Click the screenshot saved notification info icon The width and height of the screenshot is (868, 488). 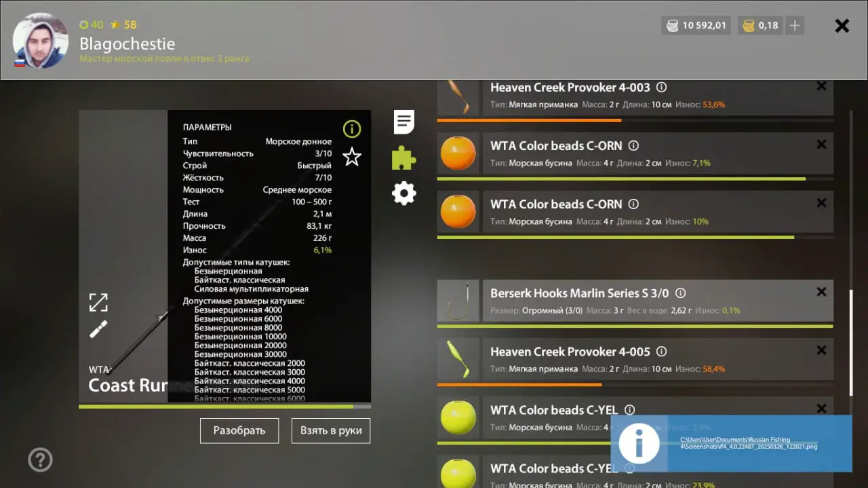[x=639, y=444]
